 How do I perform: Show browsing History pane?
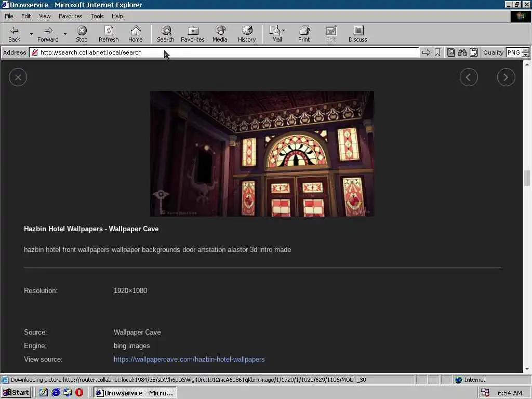247,34
